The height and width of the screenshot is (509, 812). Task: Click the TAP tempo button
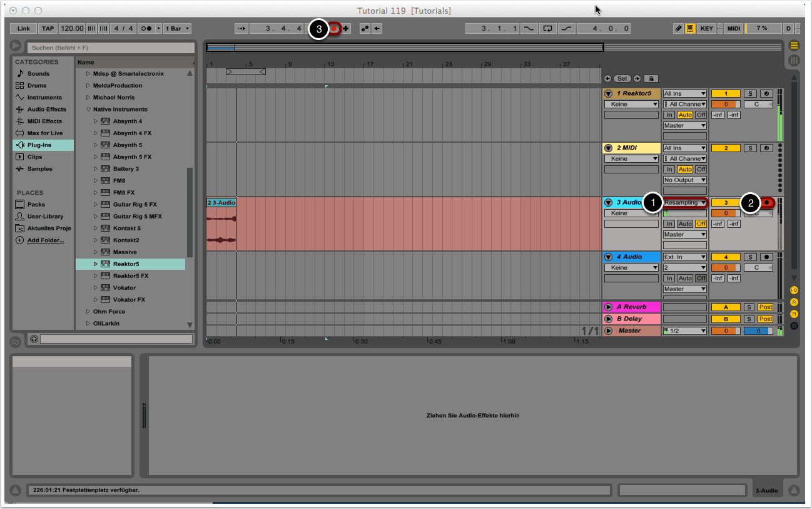[x=48, y=29]
